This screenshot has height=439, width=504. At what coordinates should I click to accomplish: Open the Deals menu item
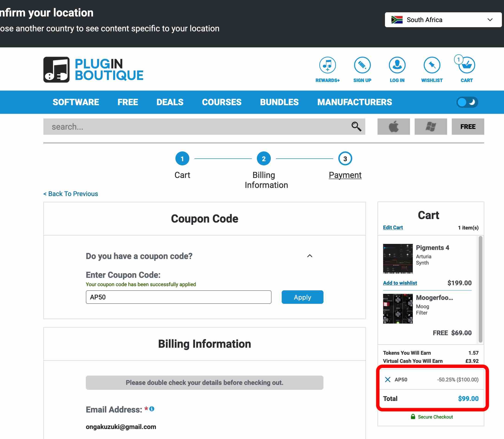coord(170,102)
